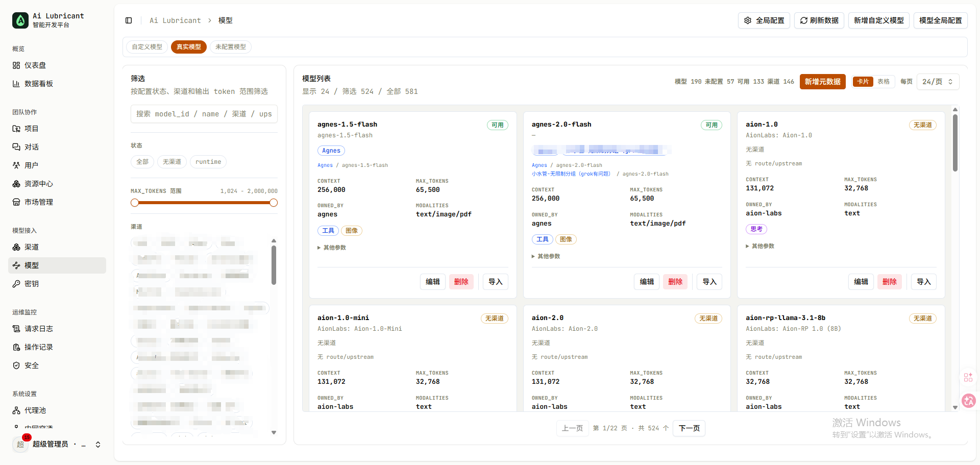Open the 24/页 page size dropdown
The image size is (980, 465).
click(x=938, y=82)
